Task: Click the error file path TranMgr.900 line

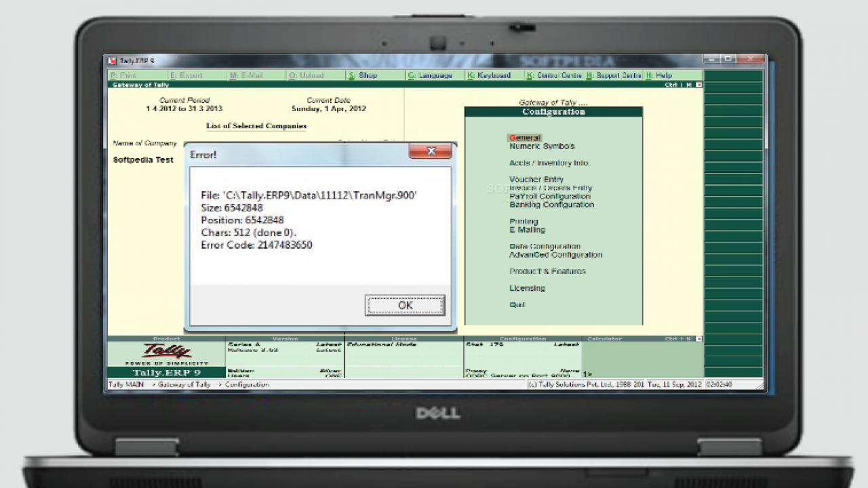Action: tap(309, 195)
